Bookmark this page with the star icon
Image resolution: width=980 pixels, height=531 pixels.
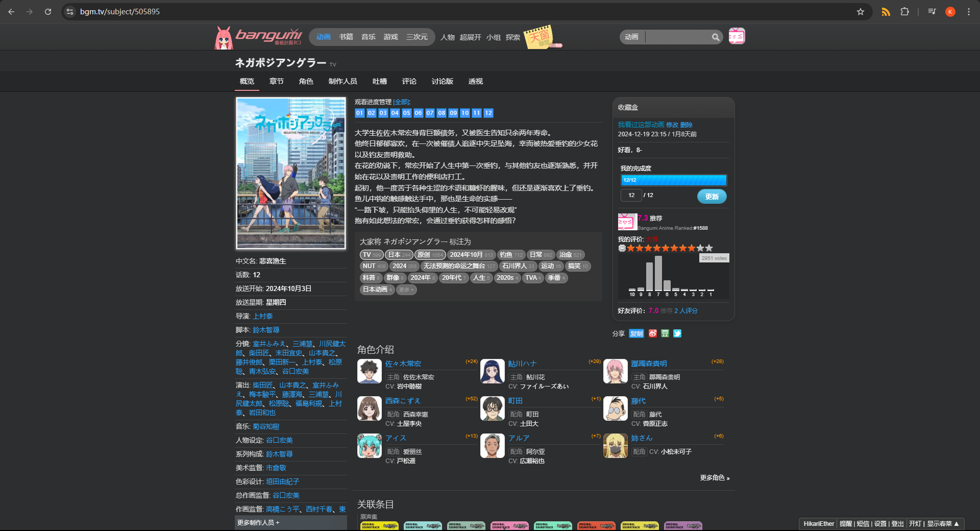(x=861, y=12)
